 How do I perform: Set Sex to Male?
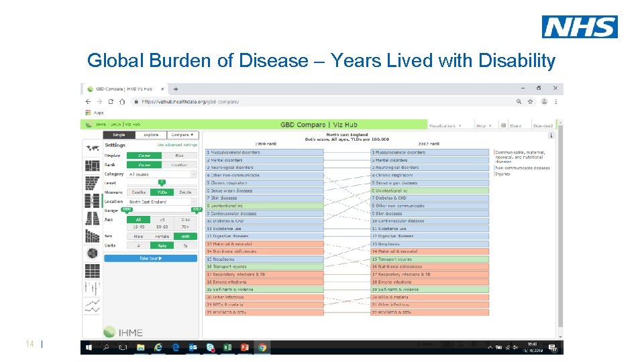pyautogui.click(x=138, y=237)
